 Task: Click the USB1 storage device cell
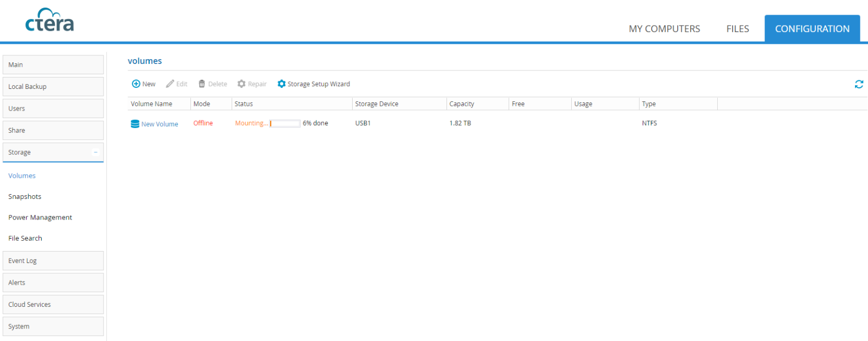[x=363, y=123]
